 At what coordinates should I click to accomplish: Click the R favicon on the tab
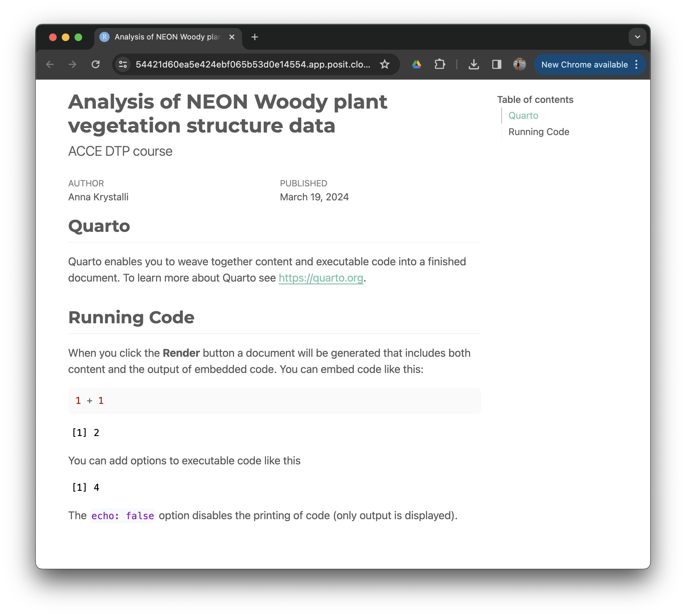pyautogui.click(x=104, y=37)
